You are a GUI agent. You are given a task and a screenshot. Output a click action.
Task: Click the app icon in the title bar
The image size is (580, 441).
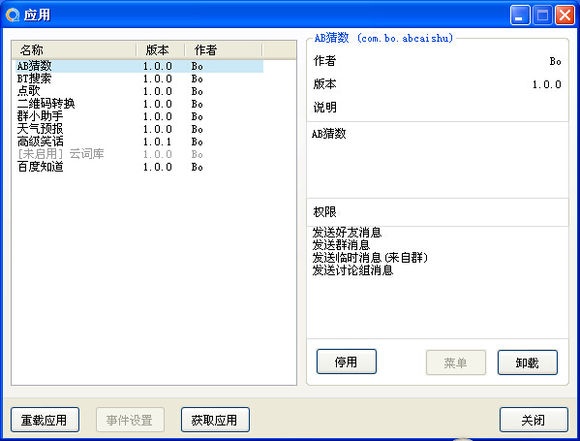[12, 15]
